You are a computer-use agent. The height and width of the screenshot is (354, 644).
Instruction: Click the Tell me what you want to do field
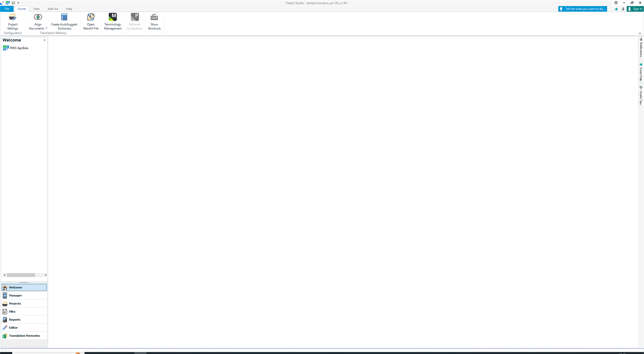click(582, 9)
